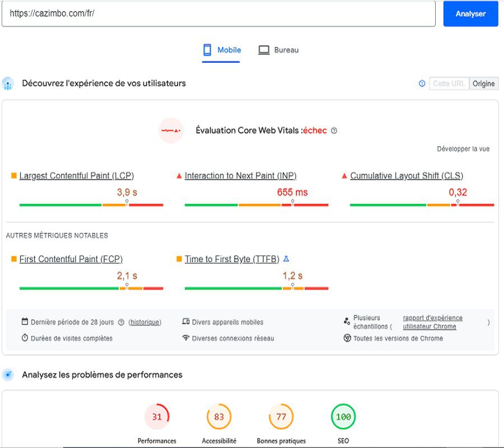Click the 3,9 s LCP value
The height and width of the screenshot is (448, 504).
click(127, 192)
